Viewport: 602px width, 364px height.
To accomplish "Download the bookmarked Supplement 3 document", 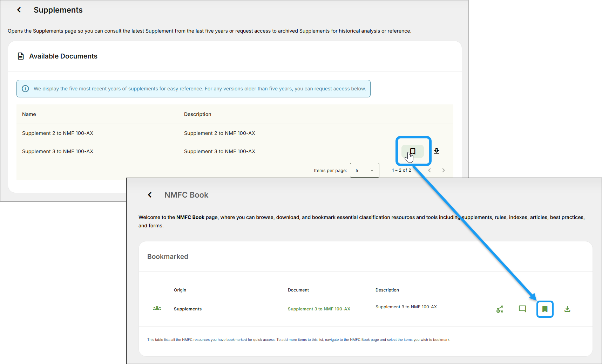I will 567,309.
